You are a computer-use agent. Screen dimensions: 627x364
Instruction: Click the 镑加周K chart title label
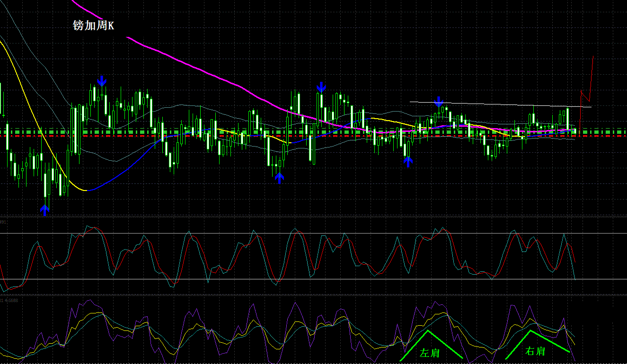pyautogui.click(x=93, y=26)
